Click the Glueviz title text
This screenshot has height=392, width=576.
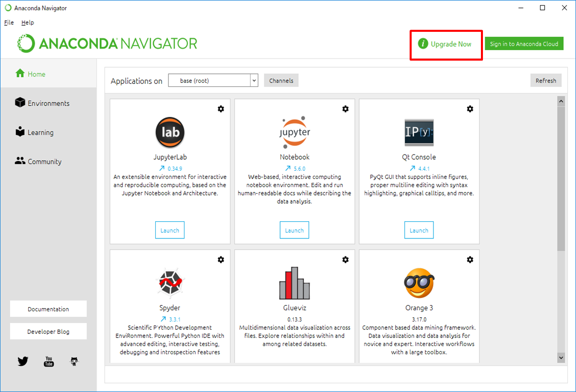pyautogui.click(x=295, y=308)
